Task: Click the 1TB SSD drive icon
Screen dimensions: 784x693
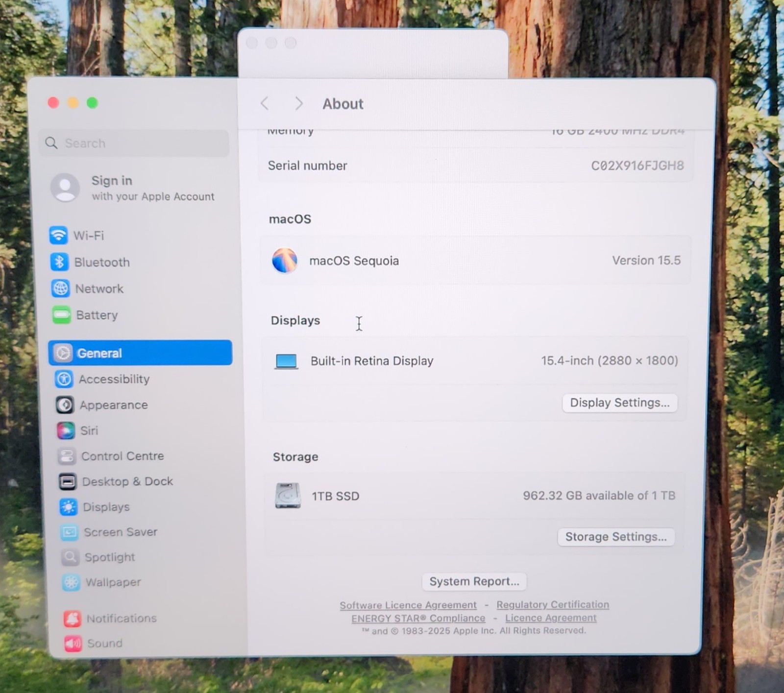Action: coord(288,496)
